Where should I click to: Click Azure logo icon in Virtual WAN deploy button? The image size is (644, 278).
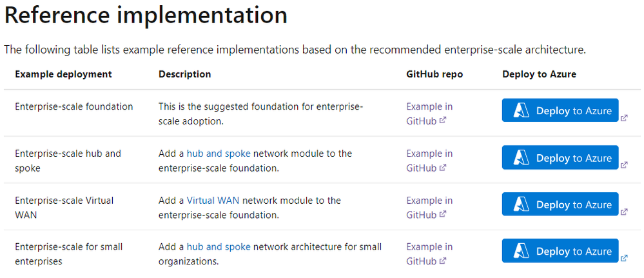click(521, 204)
